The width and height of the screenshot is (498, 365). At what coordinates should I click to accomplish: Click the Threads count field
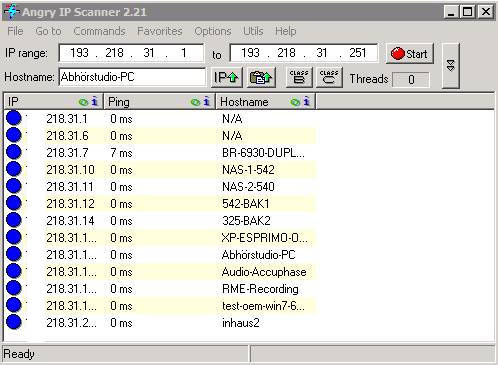pos(411,79)
